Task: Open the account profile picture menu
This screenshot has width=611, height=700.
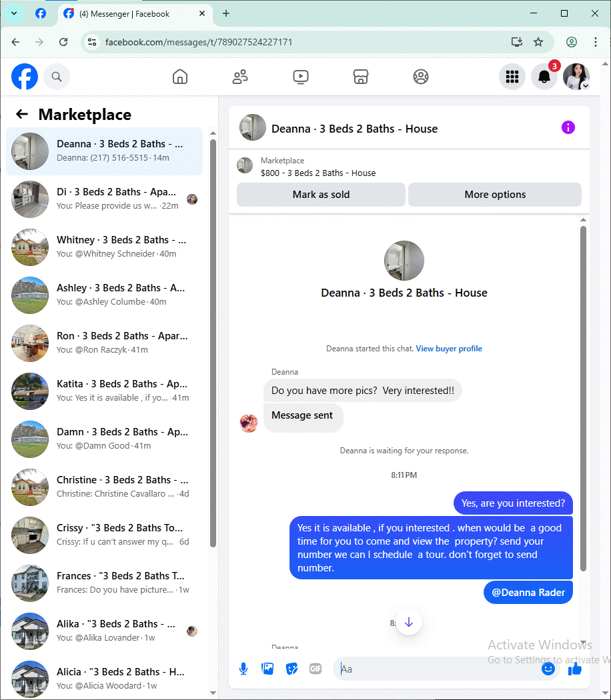Action: 576,77
